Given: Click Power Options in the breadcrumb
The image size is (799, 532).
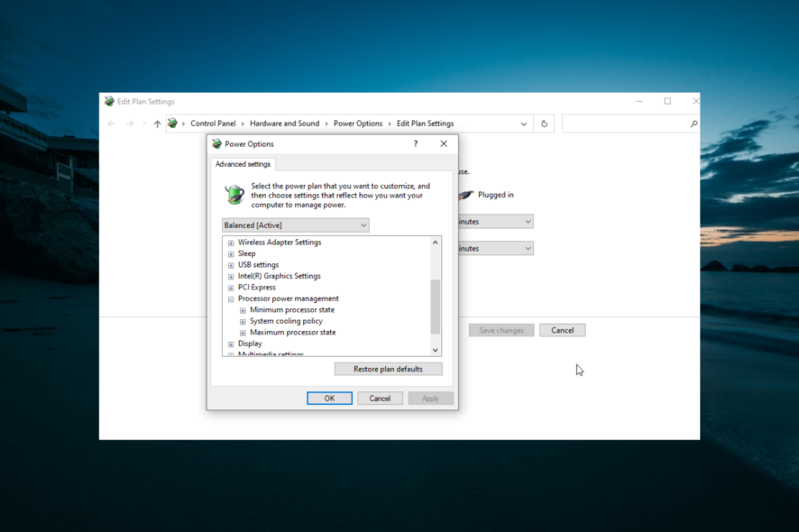Looking at the screenshot, I should [x=358, y=124].
